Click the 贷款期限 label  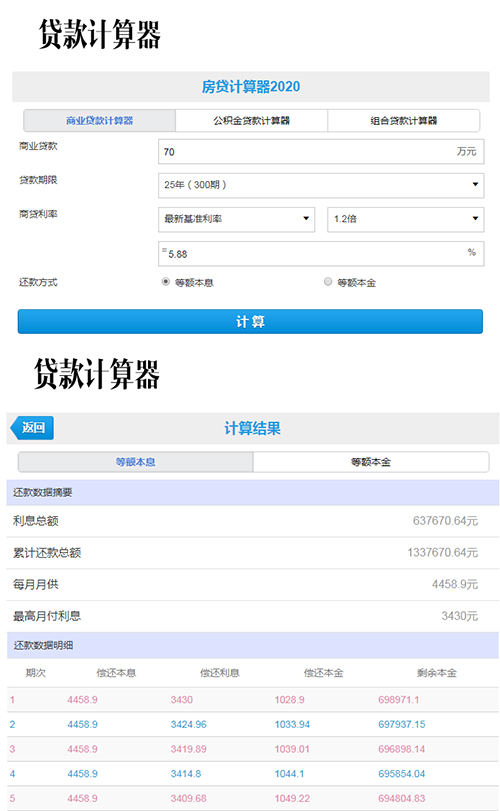tap(38, 180)
